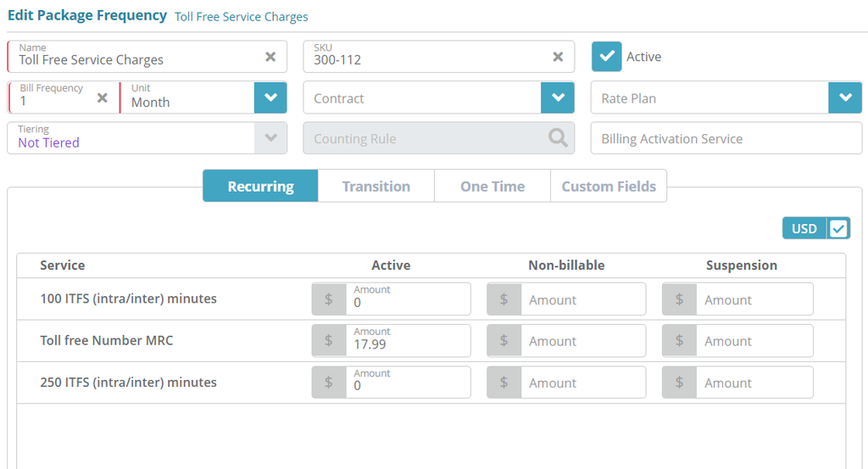This screenshot has height=469, width=868.
Task: Click dollar icon in 100 ITFS Active column
Action: [x=329, y=299]
